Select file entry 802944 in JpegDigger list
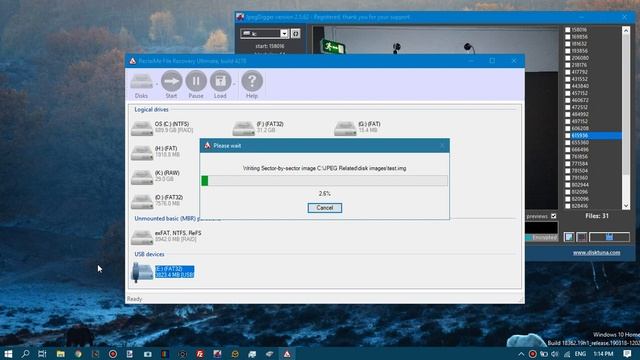Image resolution: width=640 pixels, height=360 pixels. [580, 185]
